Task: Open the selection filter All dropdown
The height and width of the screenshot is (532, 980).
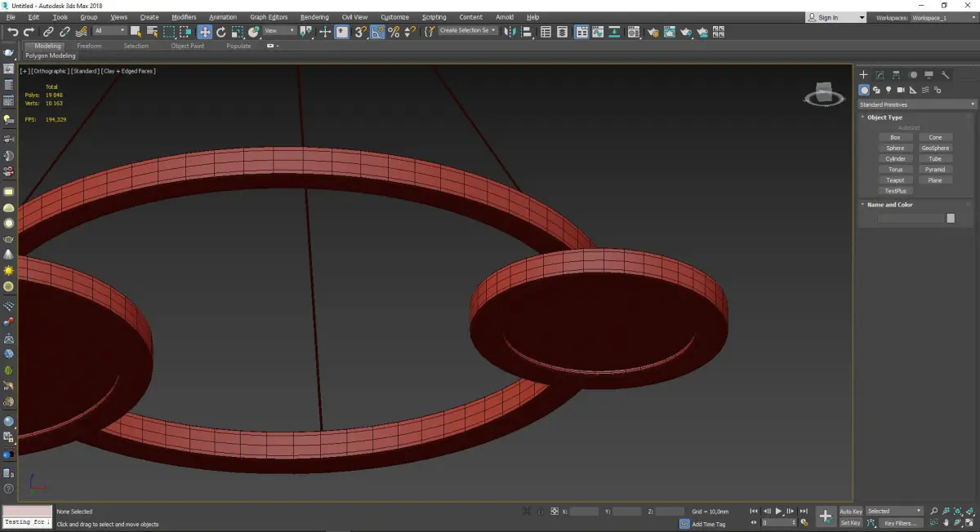Action: (x=109, y=31)
